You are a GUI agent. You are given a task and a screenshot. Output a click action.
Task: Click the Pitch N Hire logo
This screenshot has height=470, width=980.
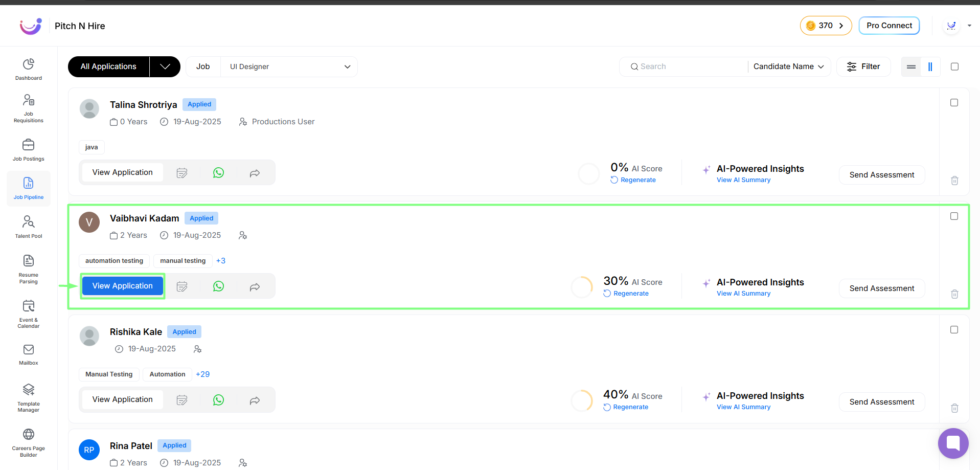coord(31,26)
